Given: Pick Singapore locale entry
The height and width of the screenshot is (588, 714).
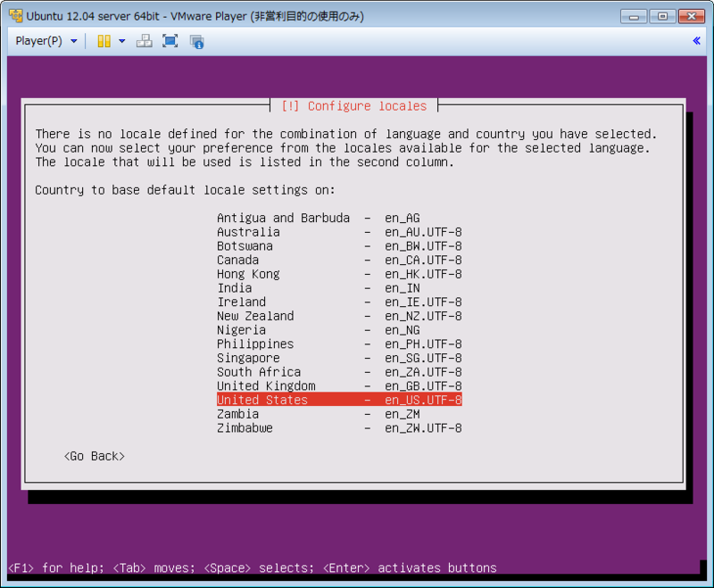Looking at the screenshot, I should 339,358.
